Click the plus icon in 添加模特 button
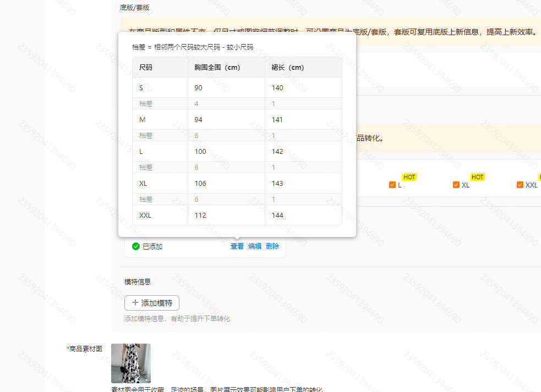This screenshot has width=541, height=392. pos(135,303)
